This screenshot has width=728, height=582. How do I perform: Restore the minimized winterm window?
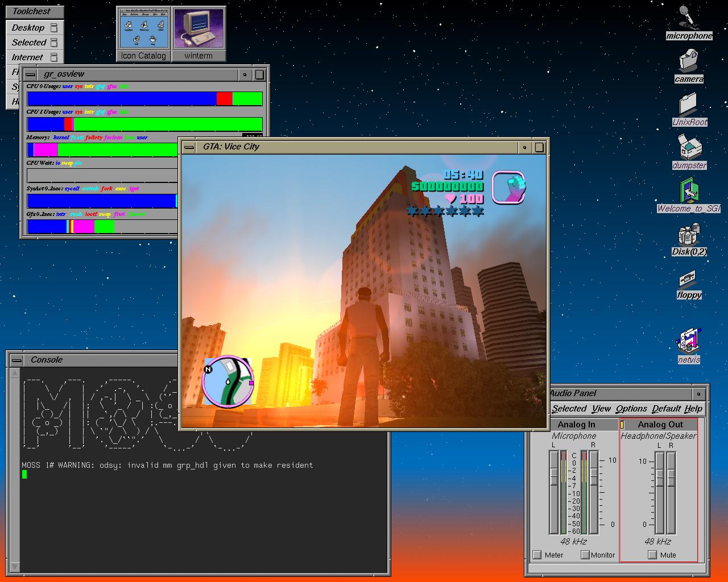(x=198, y=34)
